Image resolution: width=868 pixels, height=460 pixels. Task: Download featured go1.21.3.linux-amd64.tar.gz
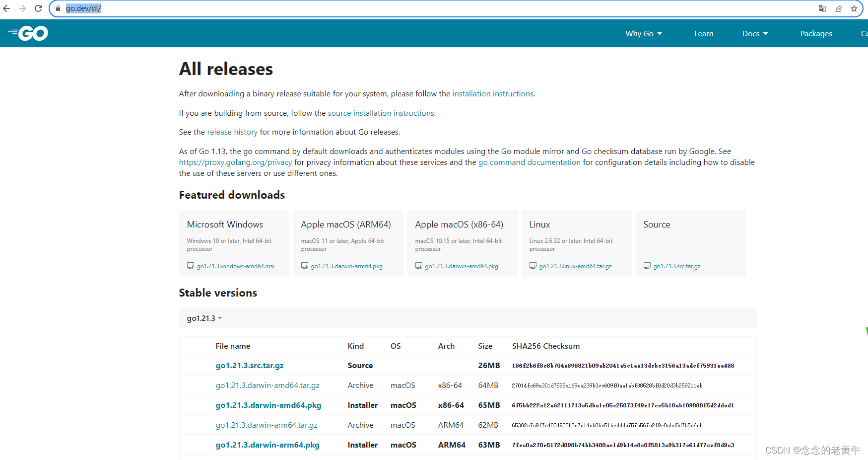tap(576, 266)
